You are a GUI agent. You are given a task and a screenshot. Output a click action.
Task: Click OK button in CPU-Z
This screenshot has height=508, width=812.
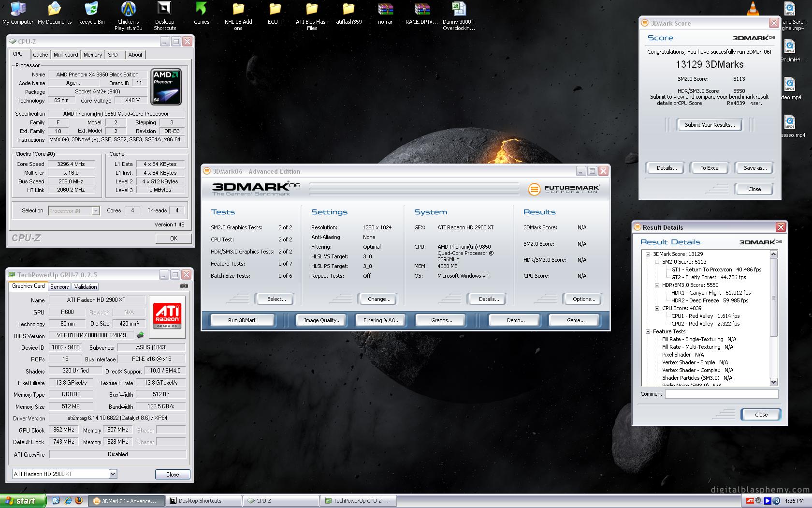[x=174, y=238]
